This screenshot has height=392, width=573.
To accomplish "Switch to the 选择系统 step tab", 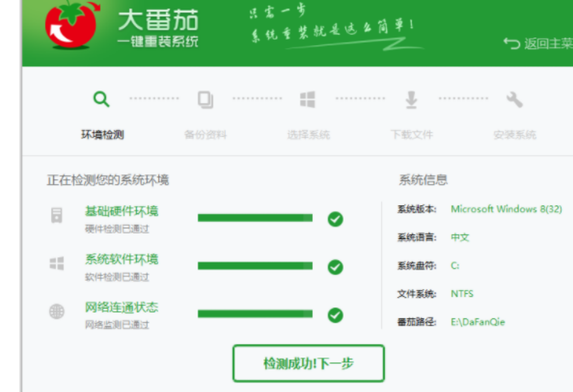I will click(x=308, y=133).
